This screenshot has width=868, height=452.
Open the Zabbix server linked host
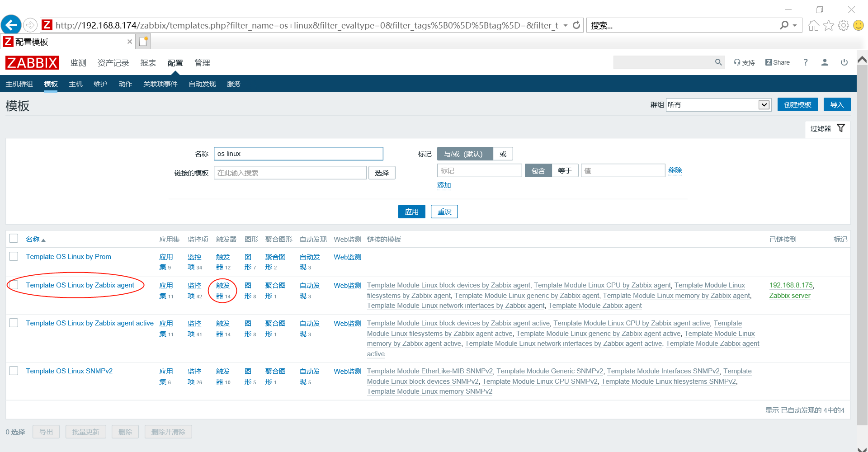790,296
